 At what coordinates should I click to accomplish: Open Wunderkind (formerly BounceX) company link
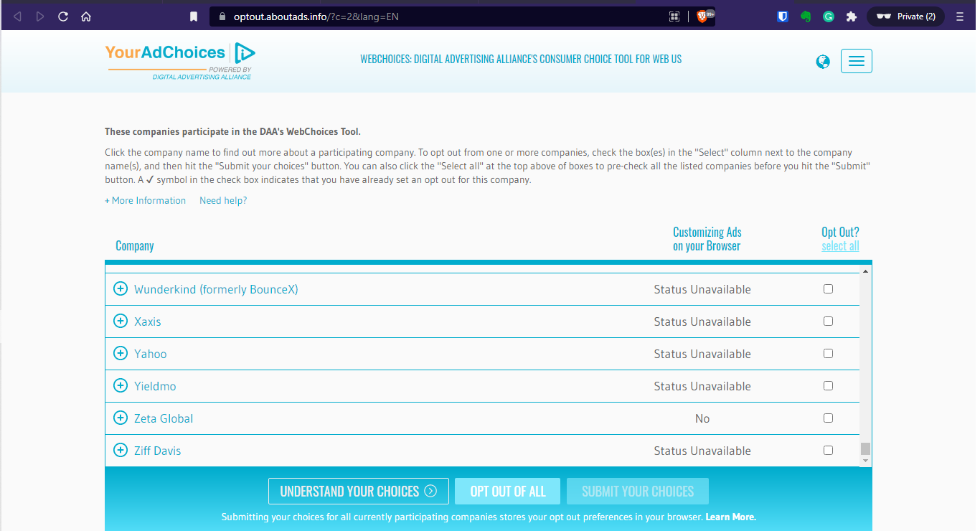click(x=216, y=289)
